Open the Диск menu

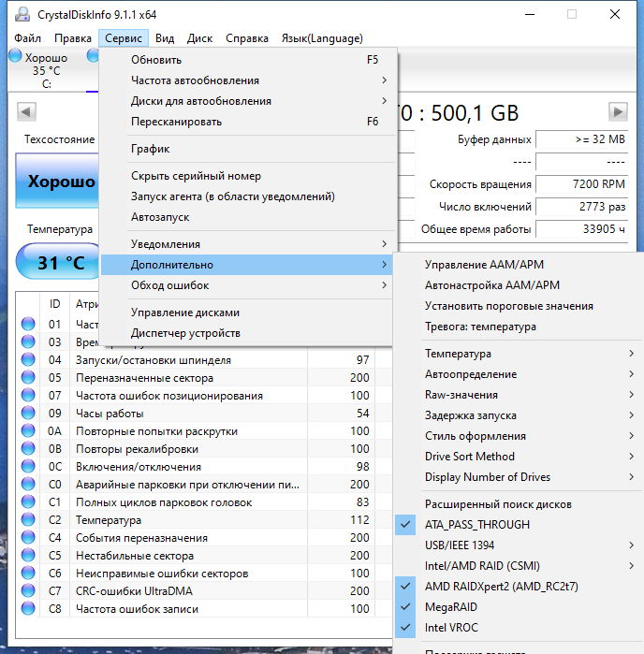pyautogui.click(x=199, y=38)
